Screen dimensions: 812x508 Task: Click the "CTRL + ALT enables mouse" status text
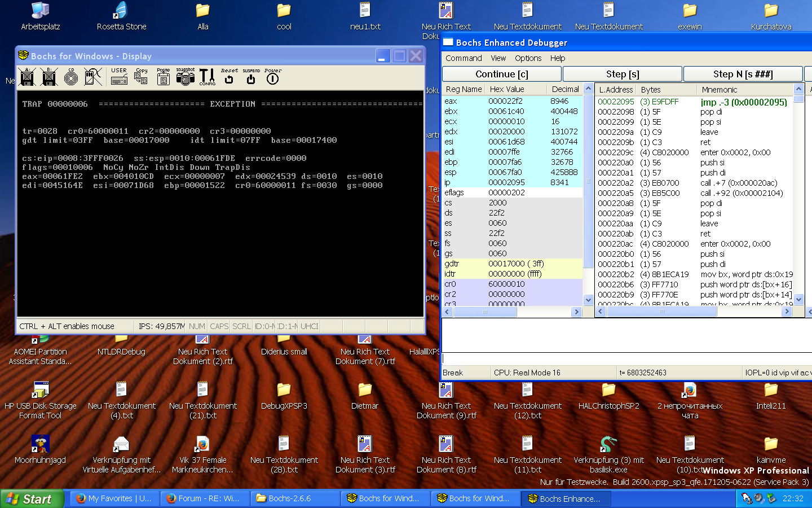pyautogui.click(x=67, y=326)
